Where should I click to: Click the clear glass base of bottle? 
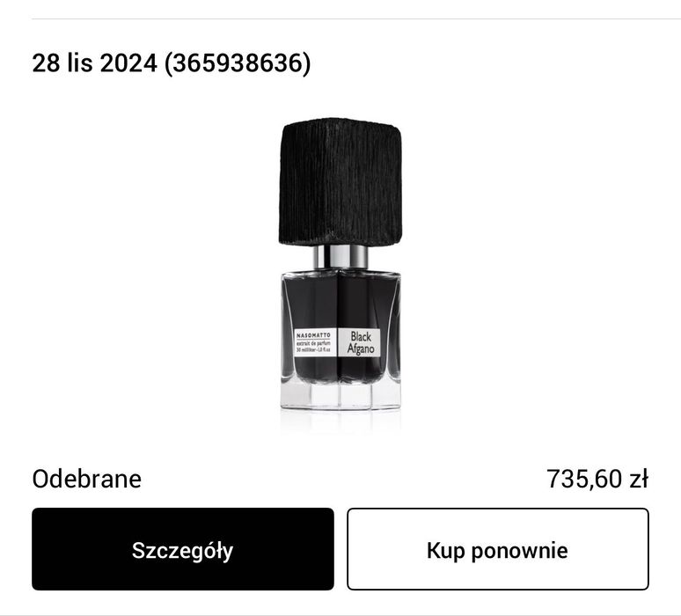(340, 396)
